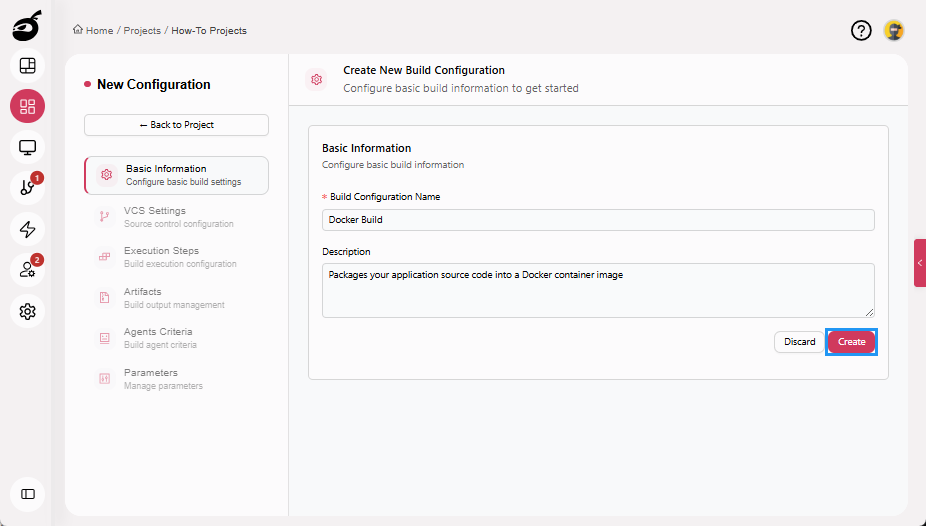Click the Build Configuration Name label
Screen dimensions: 926x526
tap(385, 197)
